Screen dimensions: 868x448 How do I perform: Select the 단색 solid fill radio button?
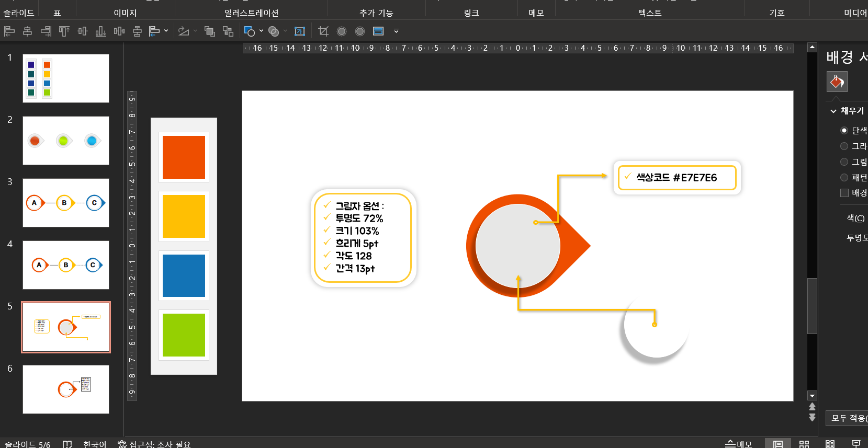[844, 131]
